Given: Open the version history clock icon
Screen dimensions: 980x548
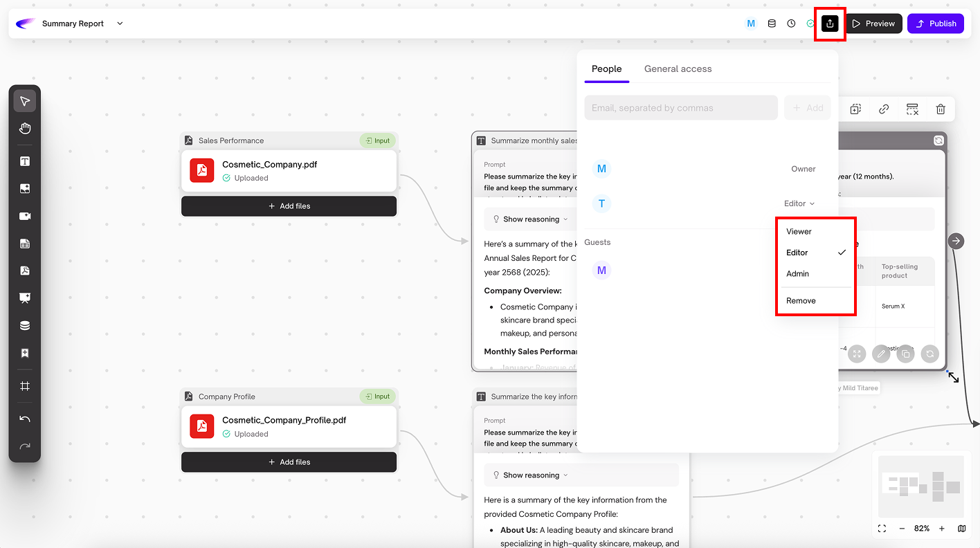Looking at the screenshot, I should point(791,24).
